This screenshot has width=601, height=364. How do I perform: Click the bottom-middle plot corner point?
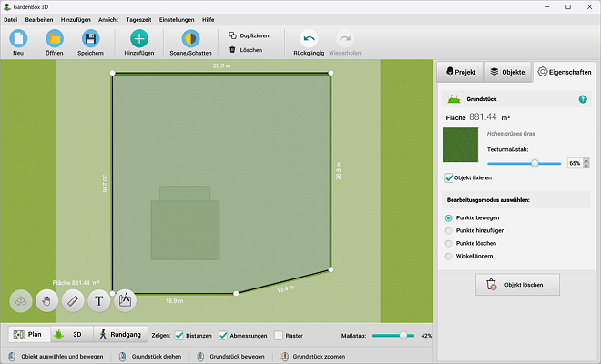coord(236,294)
